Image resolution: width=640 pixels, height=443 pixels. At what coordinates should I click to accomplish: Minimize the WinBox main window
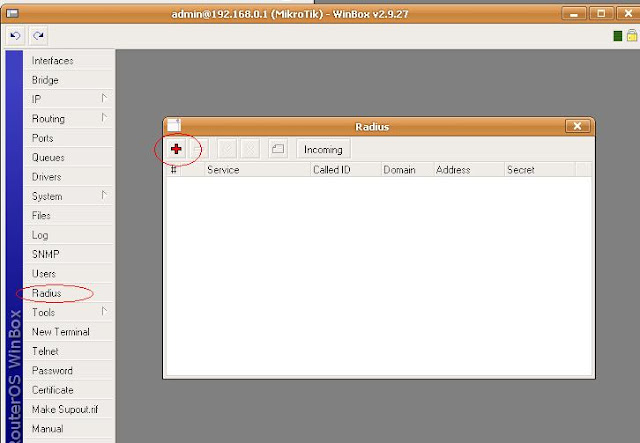pyautogui.click(x=574, y=13)
